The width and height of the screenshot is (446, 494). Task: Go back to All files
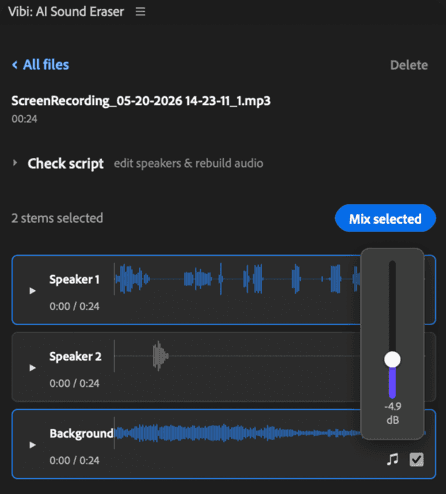click(41, 65)
